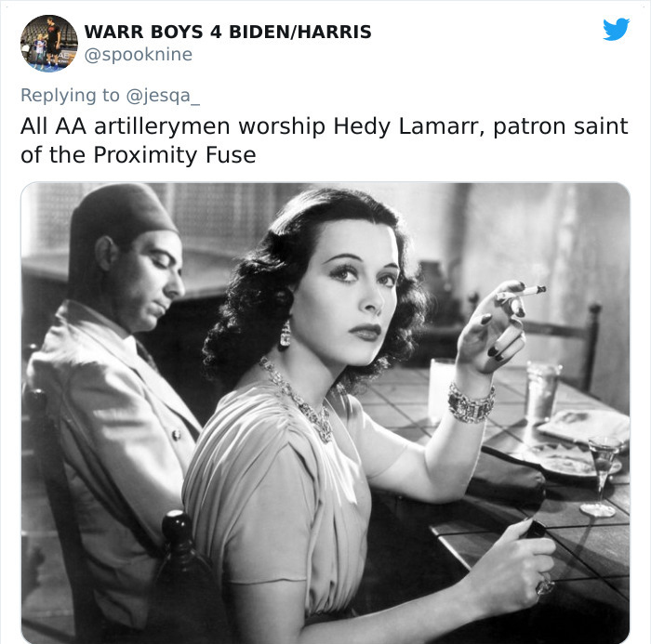This screenshot has height=644, width=651.
Task: Click the tall drinking glass on table
Action: (542, 391)
